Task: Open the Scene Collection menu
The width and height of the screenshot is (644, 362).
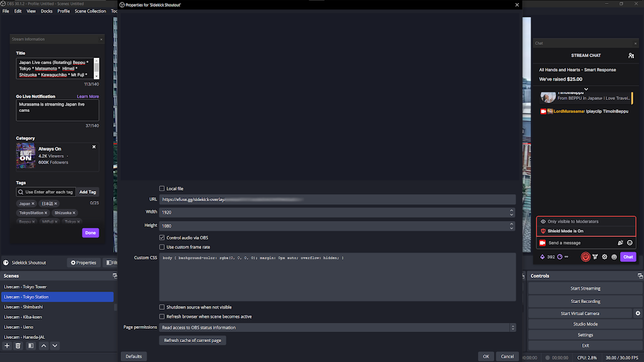Action: click(x=90, y=11)
